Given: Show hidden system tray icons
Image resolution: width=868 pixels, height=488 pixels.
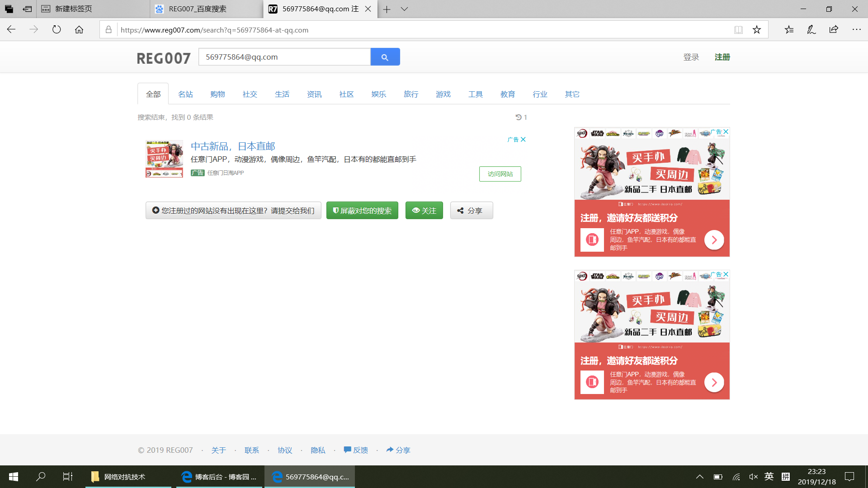Looking at the screenshot, I should [699, 477].
